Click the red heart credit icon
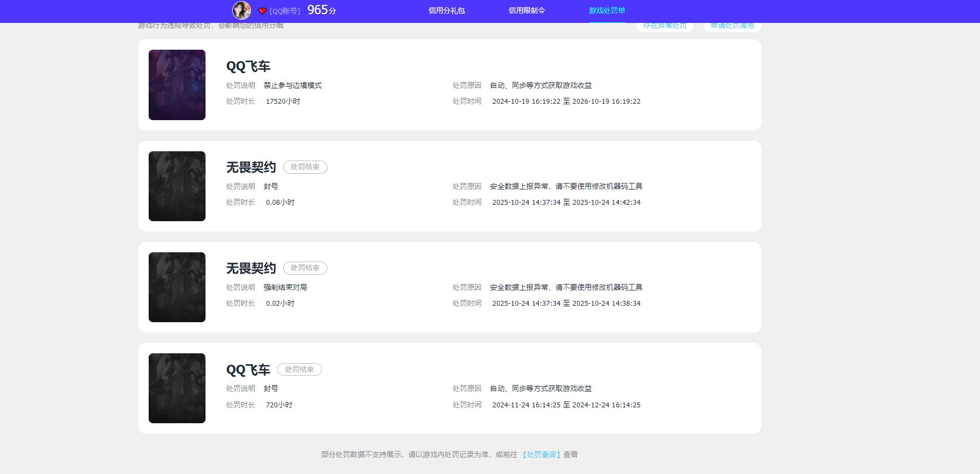 (x=262, y=11)
